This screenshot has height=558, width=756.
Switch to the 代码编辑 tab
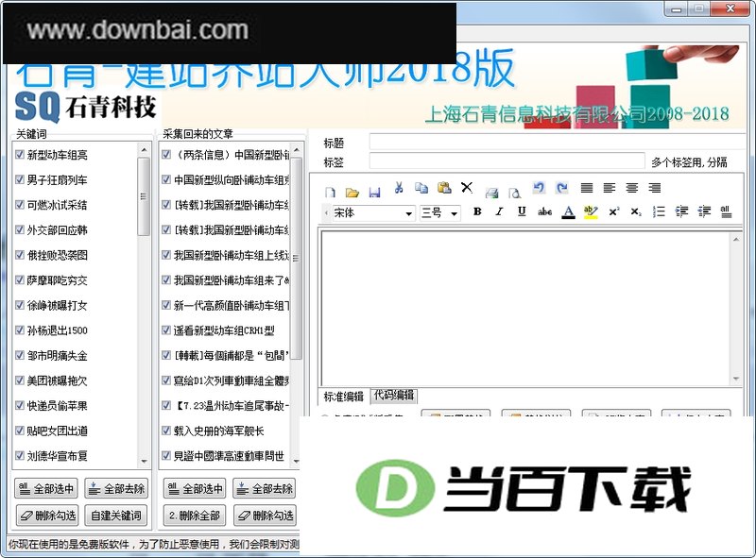(394, 396)
